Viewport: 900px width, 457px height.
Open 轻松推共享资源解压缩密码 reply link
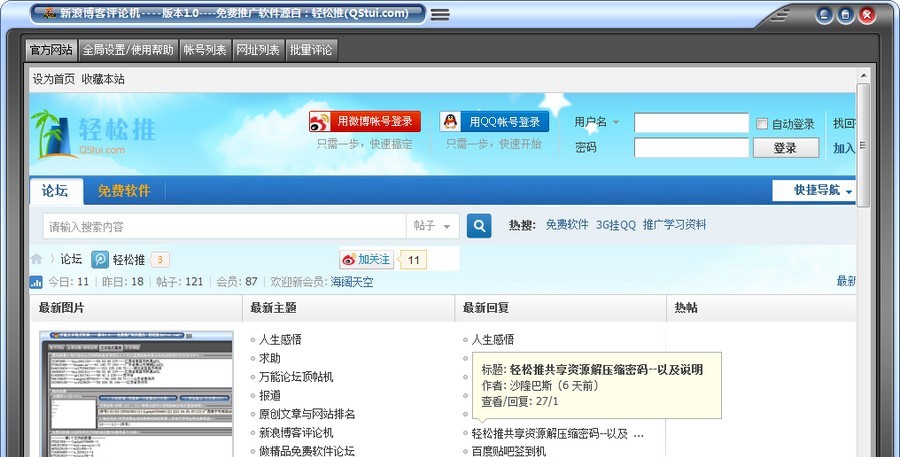(x=557, y=434)
